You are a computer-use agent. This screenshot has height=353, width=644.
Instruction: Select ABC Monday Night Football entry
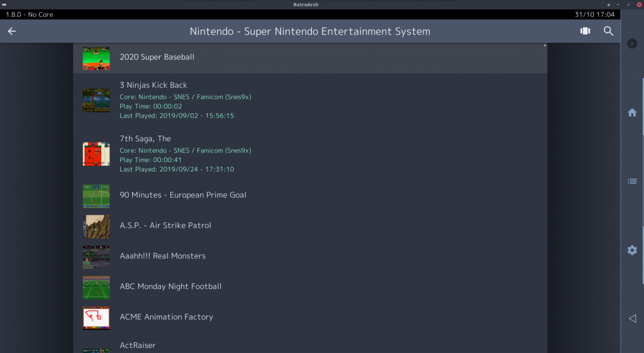pyautogui.click(x=310, y=287)
